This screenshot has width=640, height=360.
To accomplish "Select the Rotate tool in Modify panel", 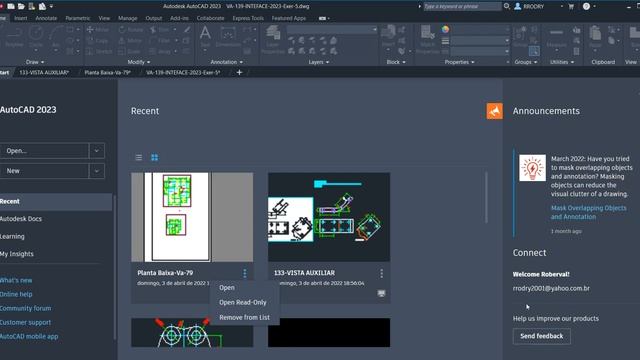I will [x=131, y=30].
